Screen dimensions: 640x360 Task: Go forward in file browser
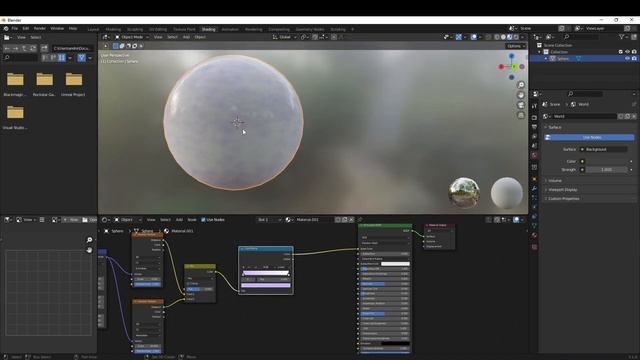coord(16,48)
